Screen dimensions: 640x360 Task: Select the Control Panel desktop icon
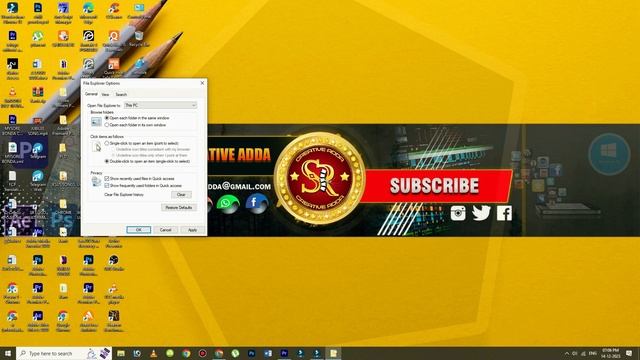(x=139, y=11)
